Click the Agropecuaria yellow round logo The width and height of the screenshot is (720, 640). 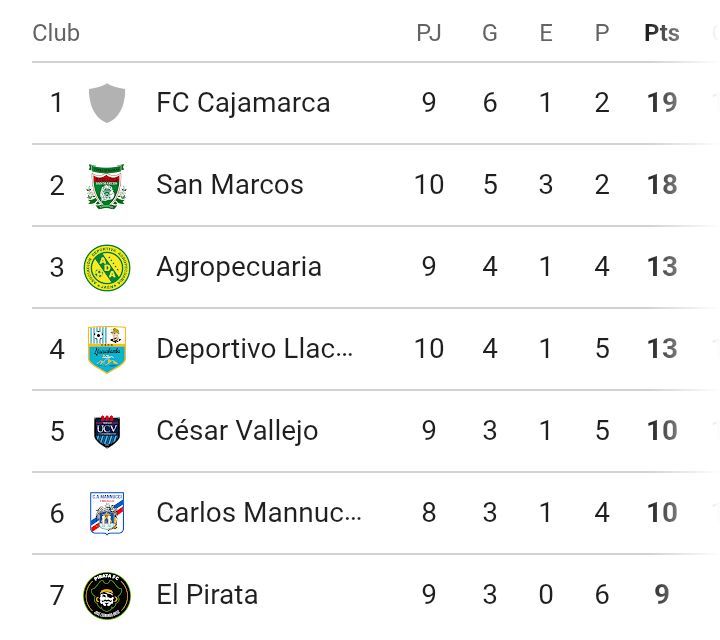(x=107, y=267)
